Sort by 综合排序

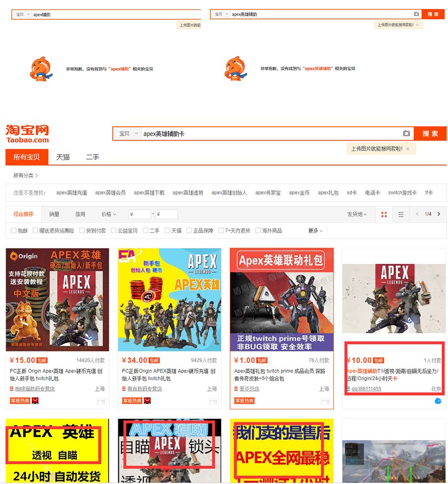coord(23,214)
